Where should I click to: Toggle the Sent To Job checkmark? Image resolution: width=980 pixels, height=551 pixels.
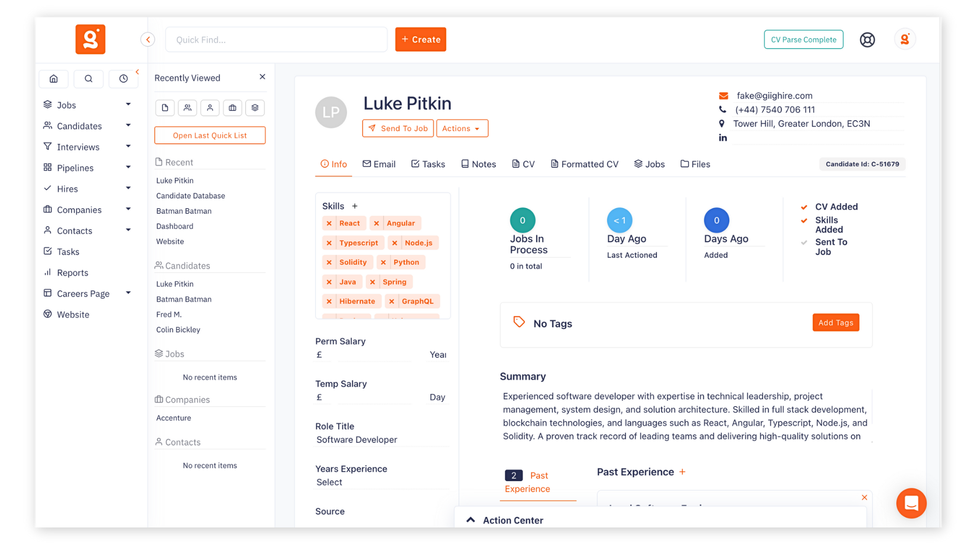click(804, 242)
